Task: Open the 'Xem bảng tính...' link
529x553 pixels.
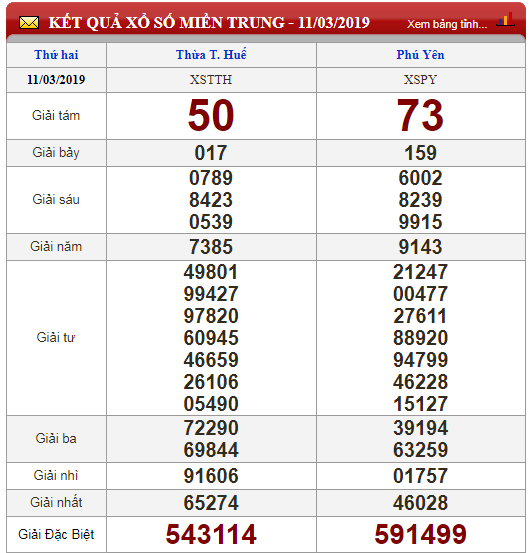Action: coord(447,24)
